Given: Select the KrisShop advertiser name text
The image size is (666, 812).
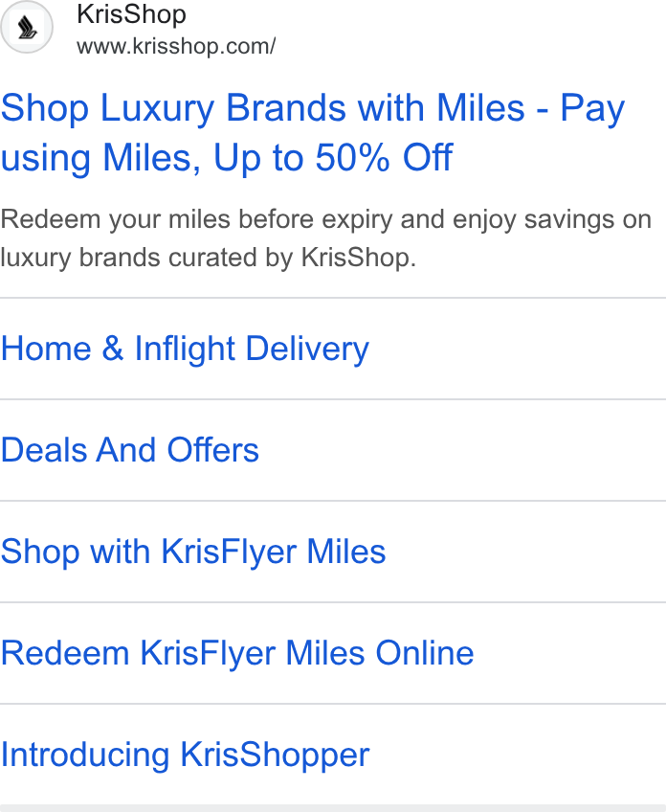Looking at the screenshot, I should 131,14.
